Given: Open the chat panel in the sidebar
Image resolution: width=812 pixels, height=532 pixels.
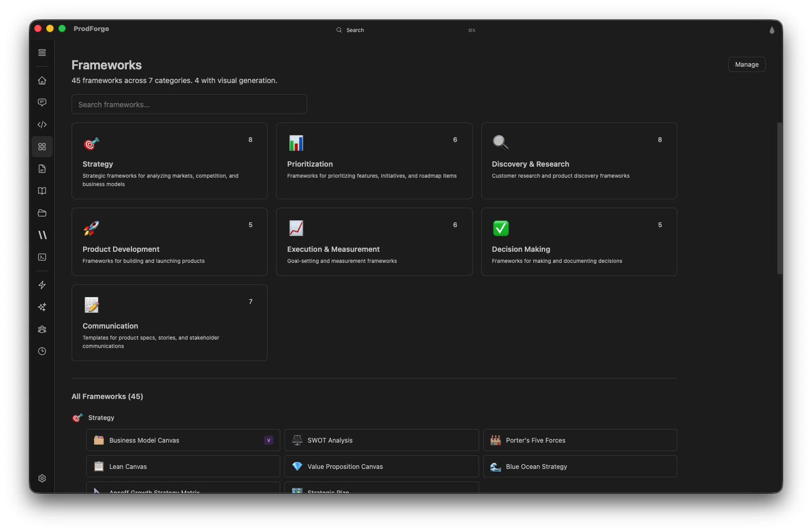Looking at the screenshot, I should [x=42, y=102].
